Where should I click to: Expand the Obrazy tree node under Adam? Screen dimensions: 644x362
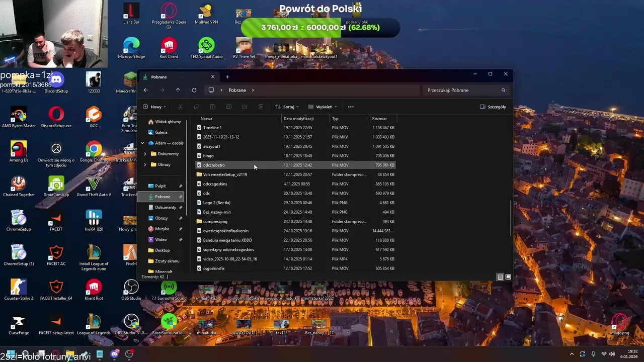point(145,164)
